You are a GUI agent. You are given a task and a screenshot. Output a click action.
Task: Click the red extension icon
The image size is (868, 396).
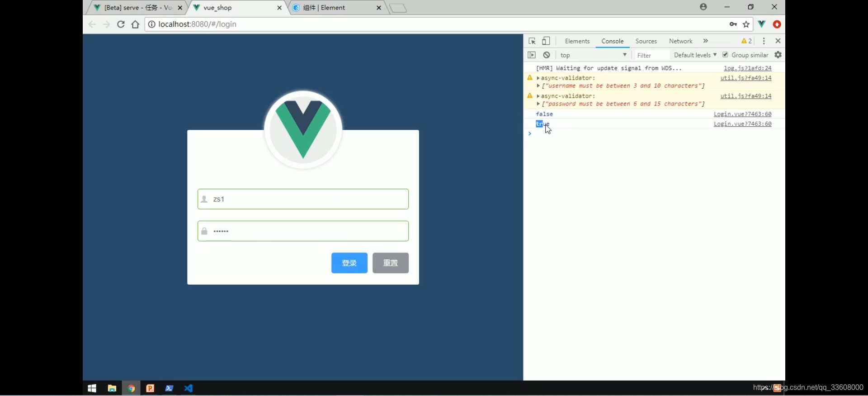click(777, 24)
